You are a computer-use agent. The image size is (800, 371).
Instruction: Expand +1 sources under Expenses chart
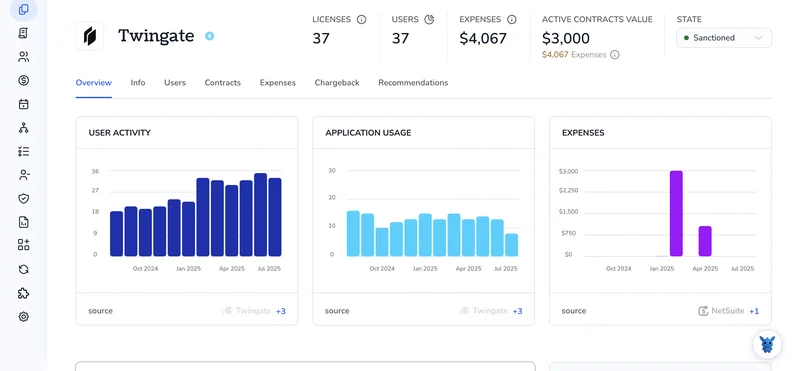754,311
